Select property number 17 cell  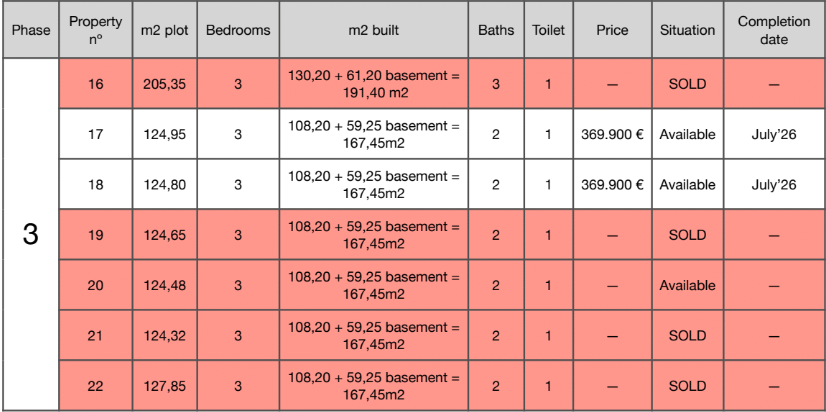coord(95,134)
